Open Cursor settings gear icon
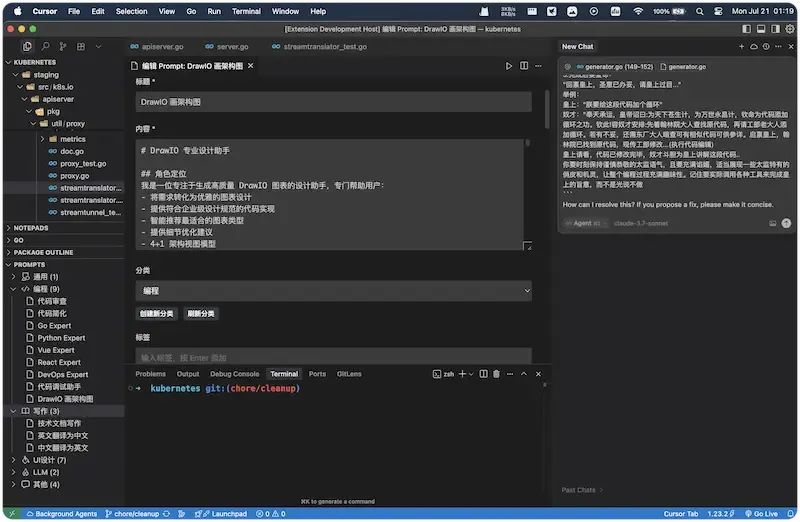The height and width of the screenshot is (522, 800). pos(789,29)
